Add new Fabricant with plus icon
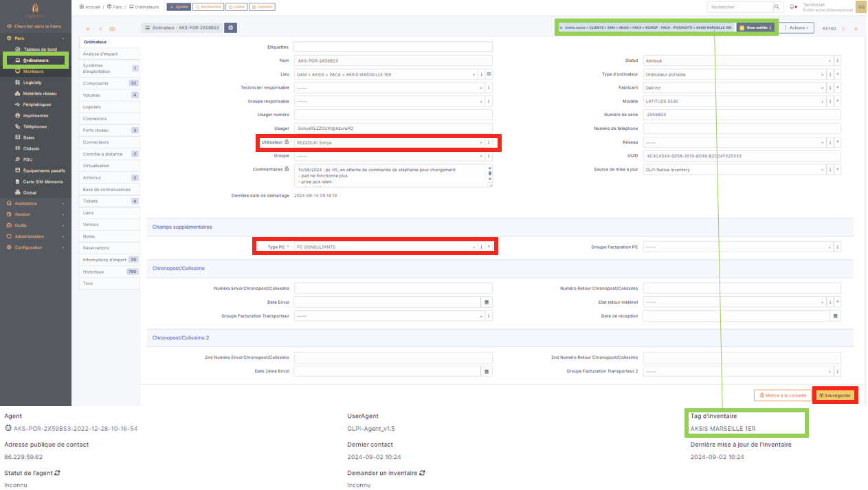Viewport: 868px width, 490px height. point(838,88)
